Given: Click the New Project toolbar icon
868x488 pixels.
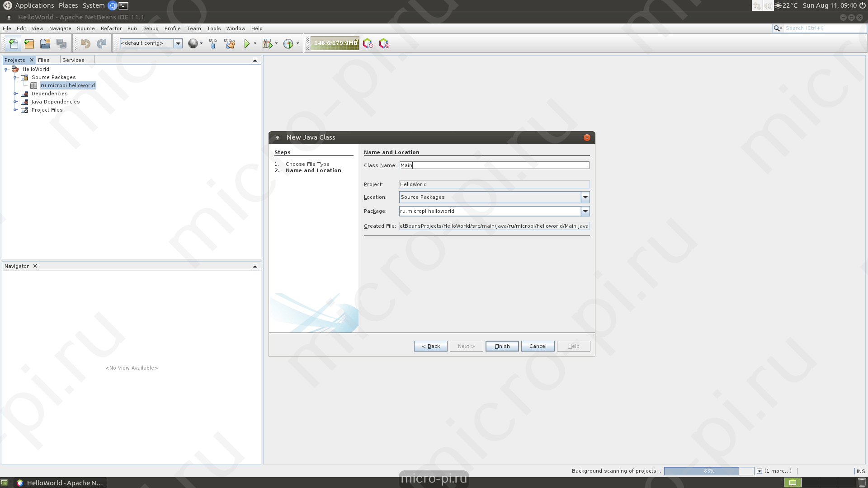Looking at the screenshot, I should click(x=29, y=44).
